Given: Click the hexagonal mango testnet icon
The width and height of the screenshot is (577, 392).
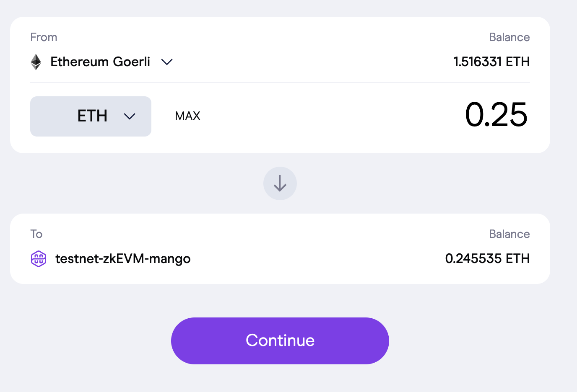Looking at the screenshot, I should pos(39,258).
